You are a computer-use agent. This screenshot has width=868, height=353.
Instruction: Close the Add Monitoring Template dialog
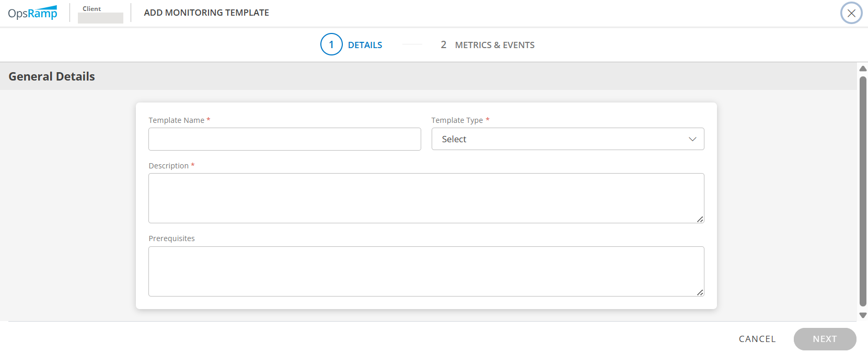[x=851, y=13]
